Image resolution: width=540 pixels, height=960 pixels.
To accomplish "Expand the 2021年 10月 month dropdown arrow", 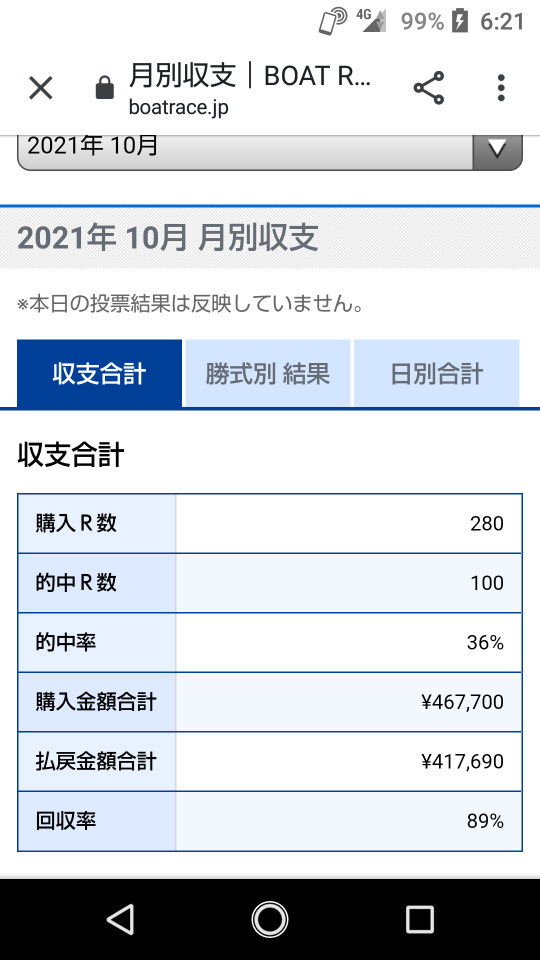I will click(497, 149).
